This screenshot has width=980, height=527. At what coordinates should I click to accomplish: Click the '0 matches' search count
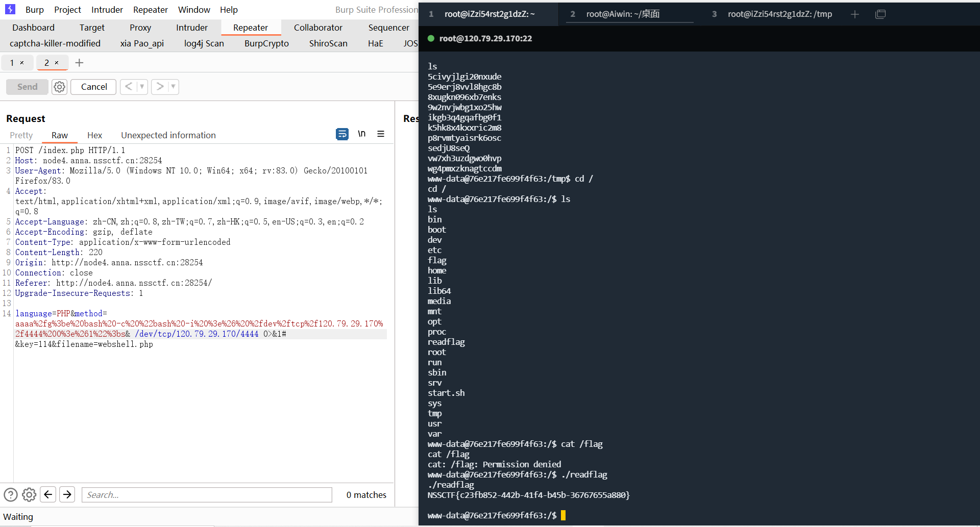point(366,495)
